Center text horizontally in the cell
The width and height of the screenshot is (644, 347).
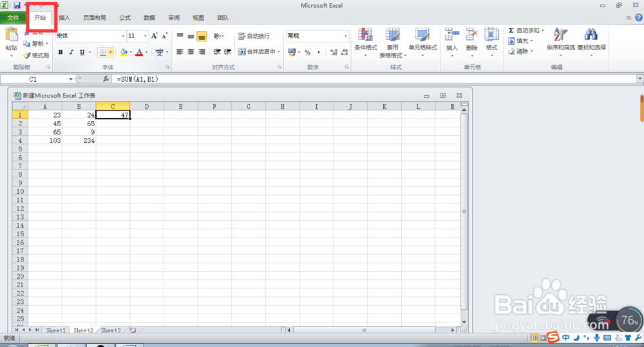tap(191, 52)
